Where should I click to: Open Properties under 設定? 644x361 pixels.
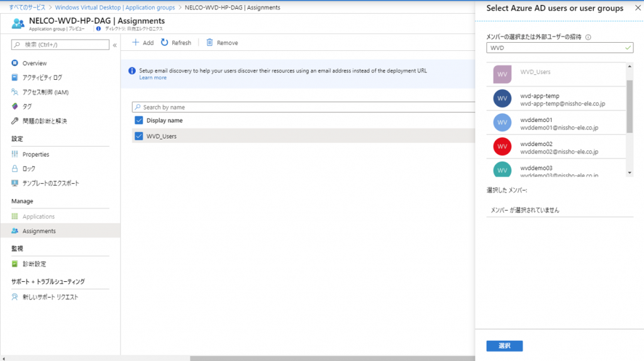click(35, 155)
